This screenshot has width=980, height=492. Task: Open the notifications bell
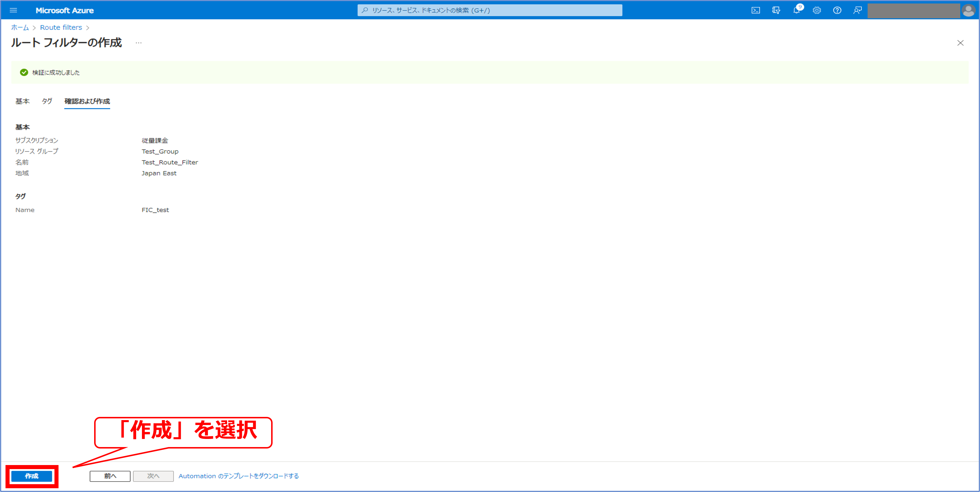(x=796, y=10)
